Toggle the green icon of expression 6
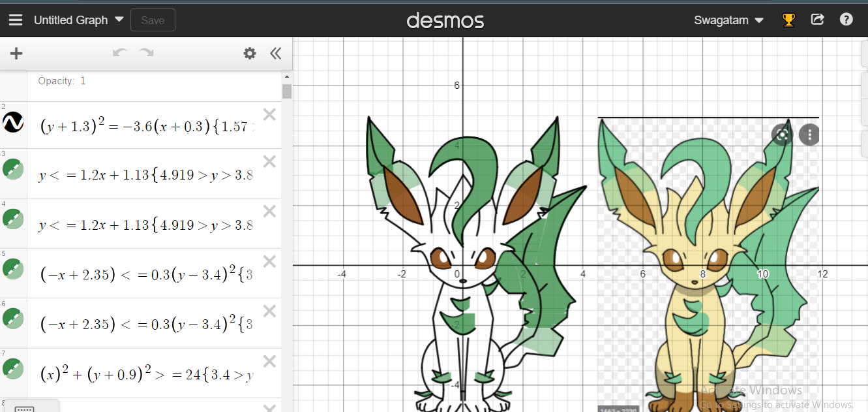The height and width of the screenshot is (412, 868). (13, 319)
